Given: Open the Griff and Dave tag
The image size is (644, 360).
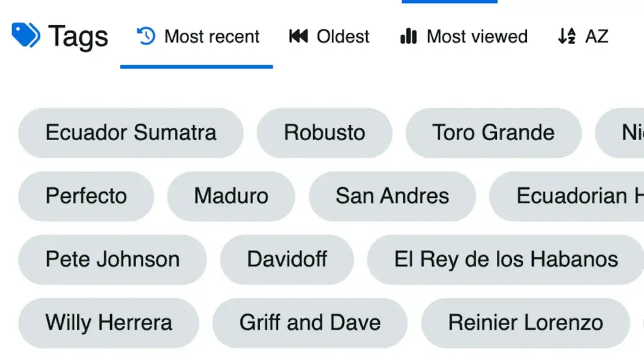Looking at the screenshot, I should tap(310, 323).
